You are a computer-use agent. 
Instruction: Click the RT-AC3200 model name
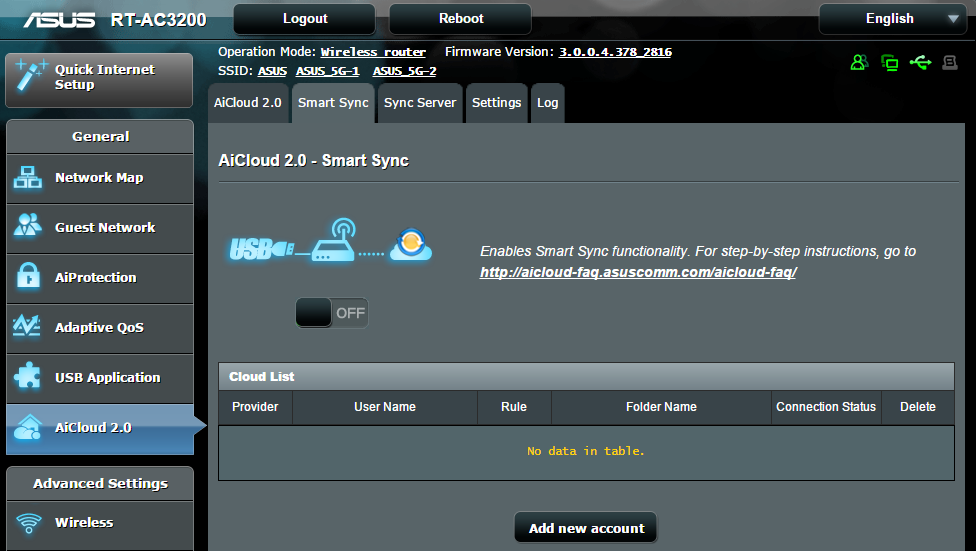click(x=158, y=20)
